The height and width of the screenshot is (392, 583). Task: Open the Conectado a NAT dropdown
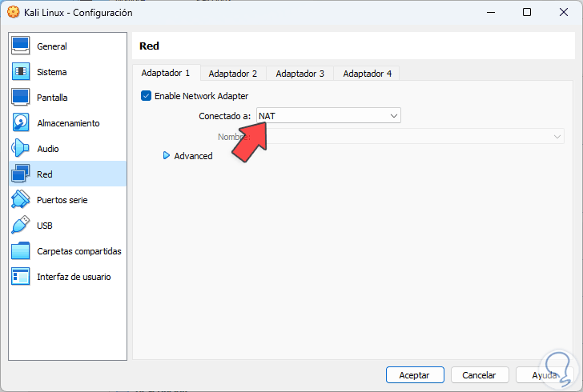pos(328,116)
